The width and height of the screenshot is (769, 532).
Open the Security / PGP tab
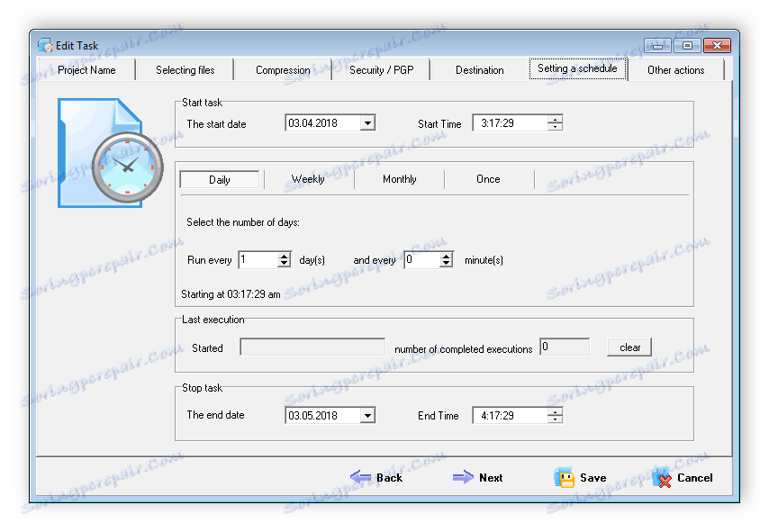380,69
